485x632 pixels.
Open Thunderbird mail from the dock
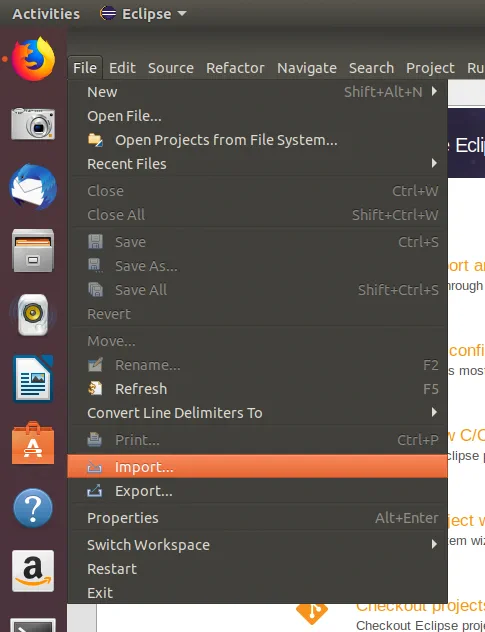pos(33,187)
